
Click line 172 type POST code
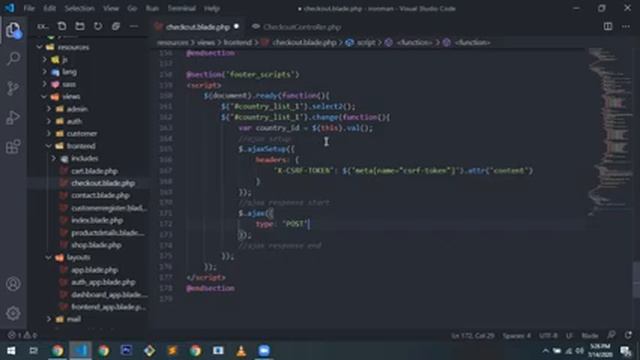[x=282, y=224]
